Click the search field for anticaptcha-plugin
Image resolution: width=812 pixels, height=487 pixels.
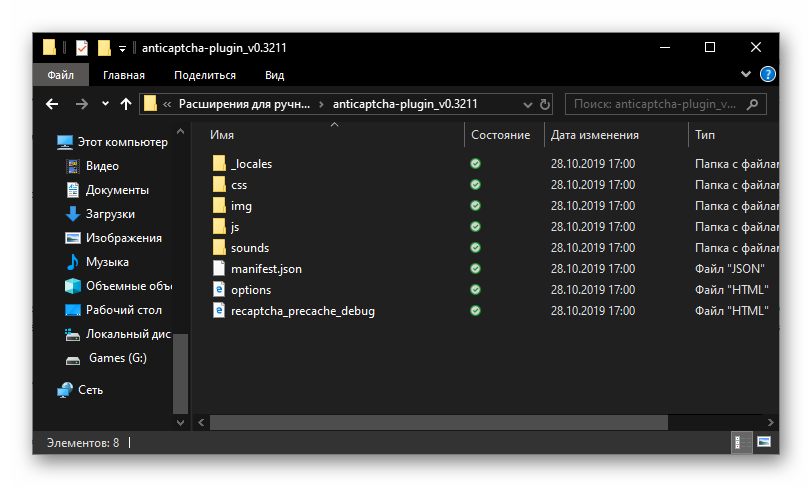[655, 104]
